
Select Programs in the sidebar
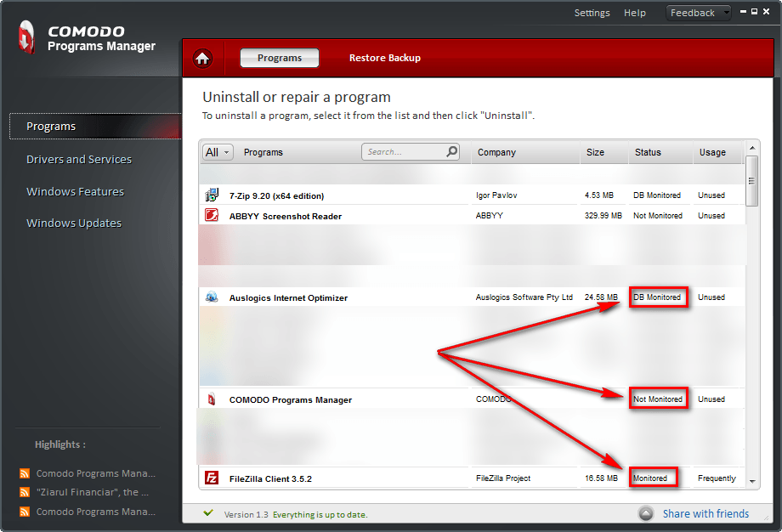coord(94,126)
